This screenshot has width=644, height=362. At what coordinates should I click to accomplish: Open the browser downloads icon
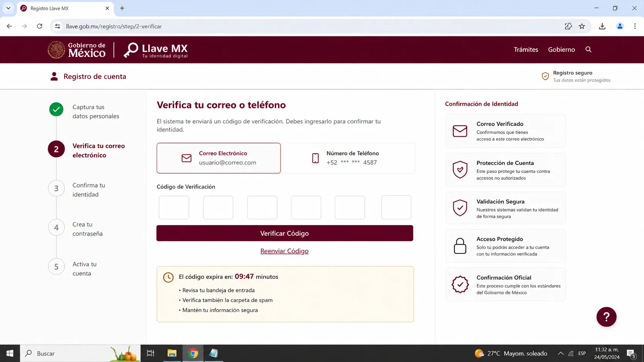coord(602,26)
